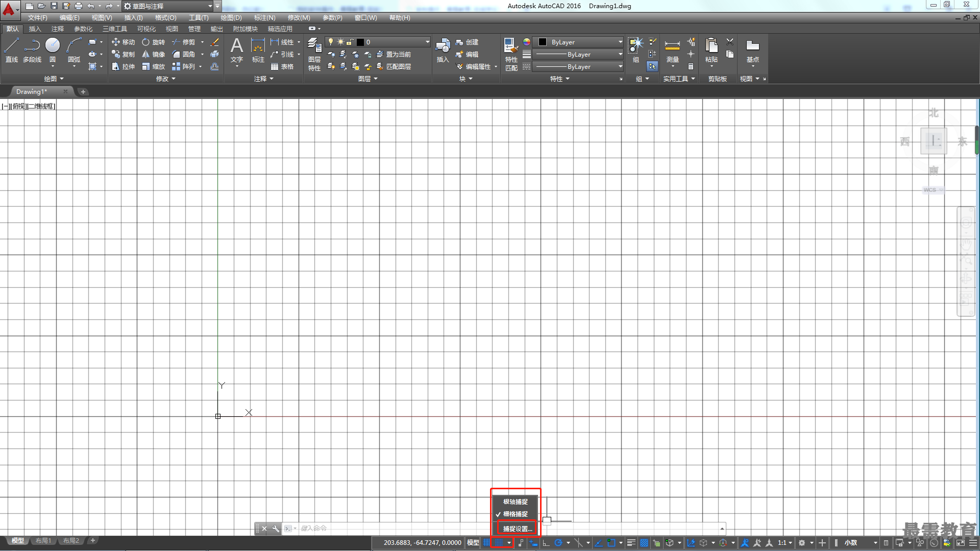Click 创建 block button
Viewport: 980px width, 551px height.
(x=467, y=42)
